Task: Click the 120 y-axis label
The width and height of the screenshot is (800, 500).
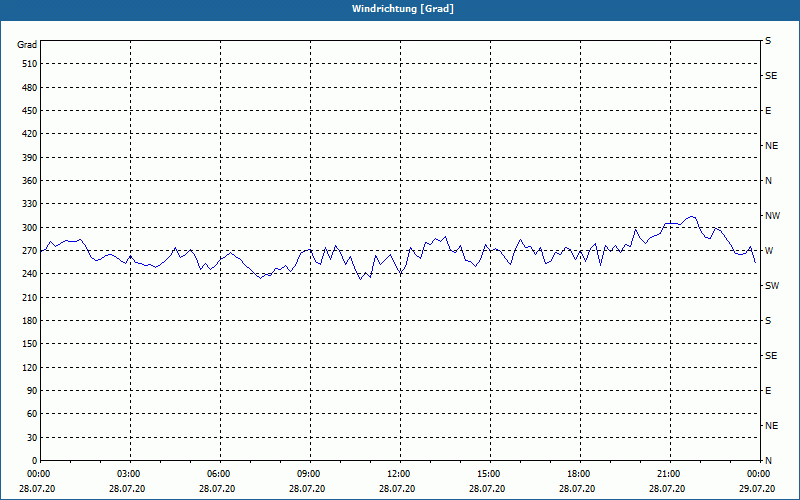Action: (30, 367)
